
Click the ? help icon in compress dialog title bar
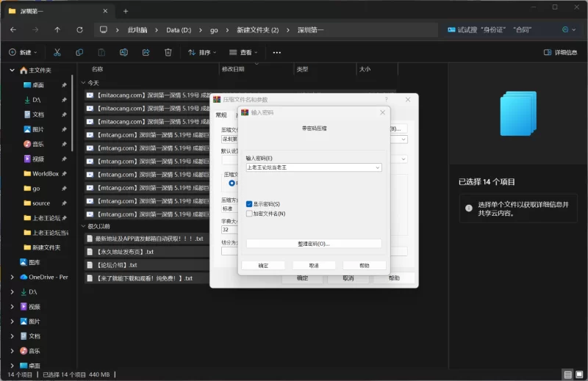387,99
